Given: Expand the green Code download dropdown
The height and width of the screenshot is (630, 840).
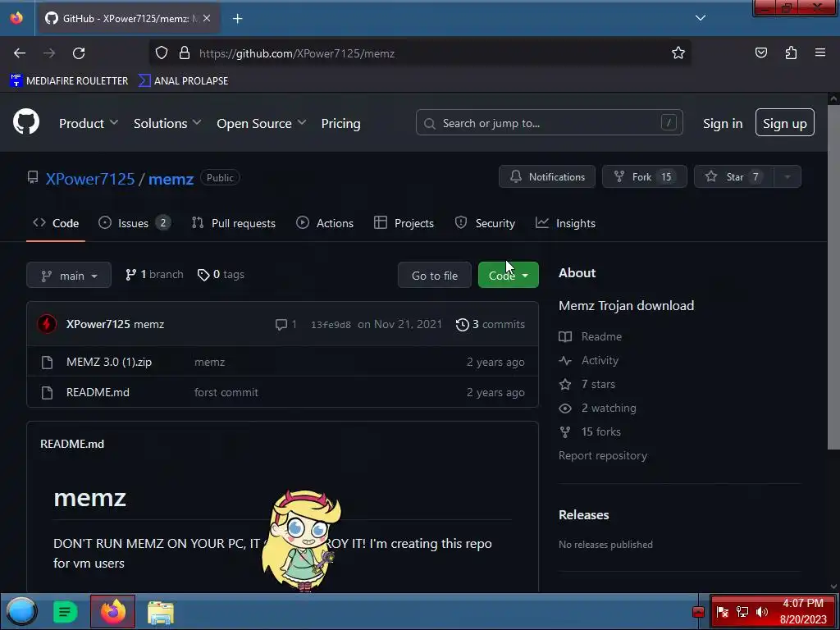Looking at the screenshot, I should [508, 276].
